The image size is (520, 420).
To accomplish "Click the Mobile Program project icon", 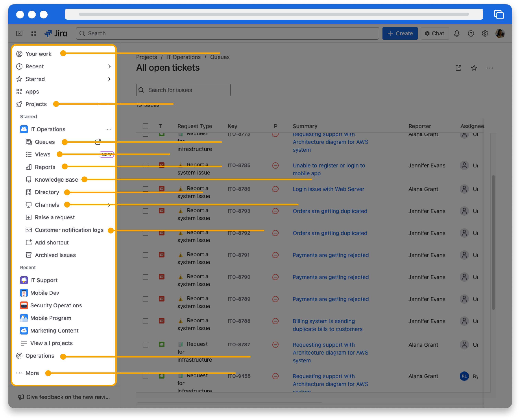I will [24, 318].
